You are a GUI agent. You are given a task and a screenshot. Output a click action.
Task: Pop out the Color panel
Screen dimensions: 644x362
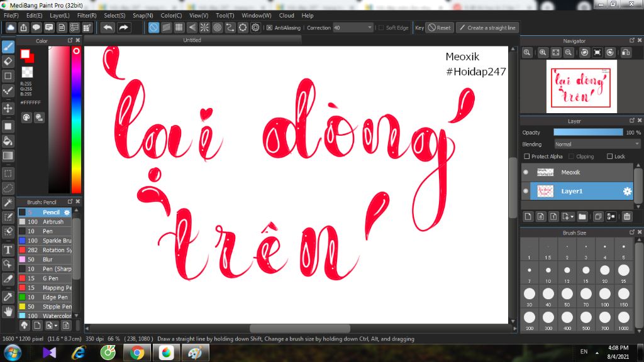click(x=70, y=41)
